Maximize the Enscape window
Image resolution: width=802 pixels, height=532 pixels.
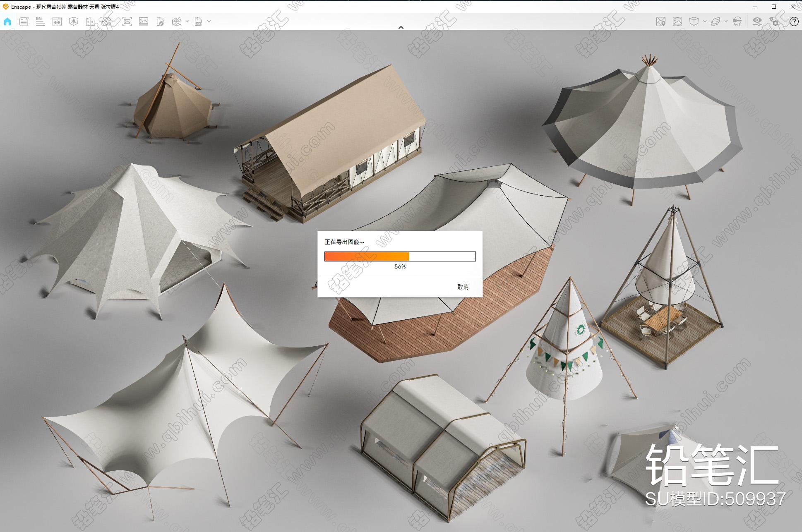(774, 7)
